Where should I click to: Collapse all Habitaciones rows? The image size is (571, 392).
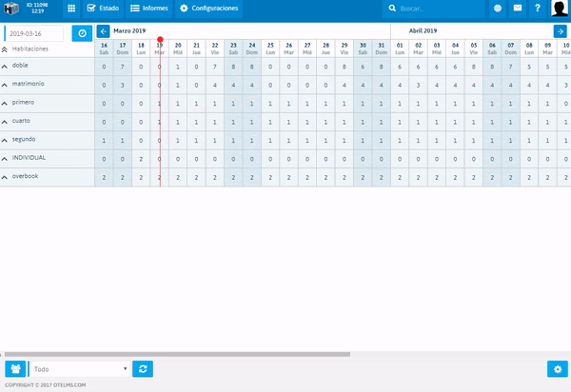(4, 49)
